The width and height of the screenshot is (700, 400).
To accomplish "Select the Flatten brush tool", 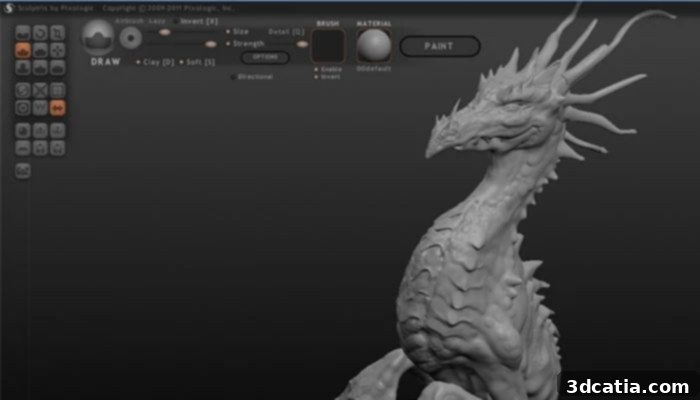I will [x=40, y=50].
